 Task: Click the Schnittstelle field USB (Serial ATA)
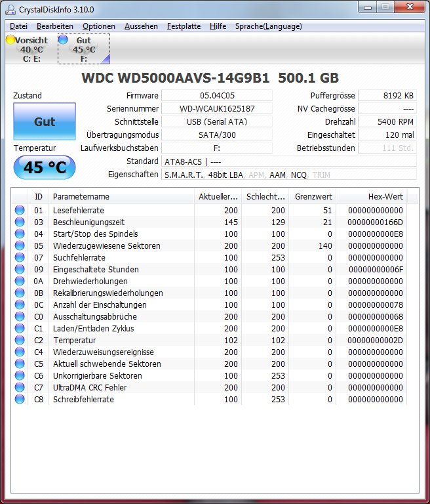(x=217, y=122)
